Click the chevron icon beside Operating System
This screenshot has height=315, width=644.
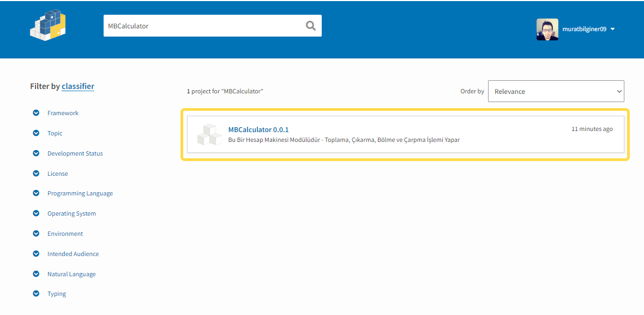click(x=36, y=213)
